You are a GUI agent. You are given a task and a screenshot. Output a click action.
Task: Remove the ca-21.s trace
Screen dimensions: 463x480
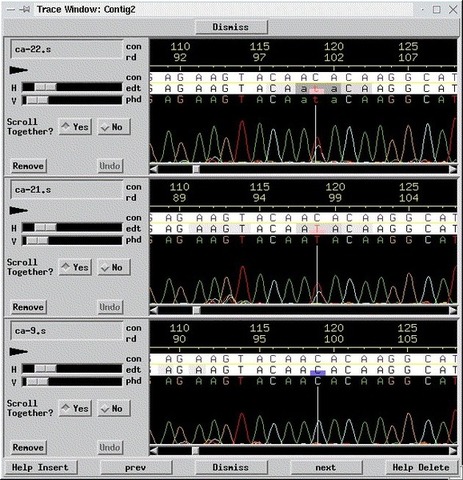click(28, 307)
